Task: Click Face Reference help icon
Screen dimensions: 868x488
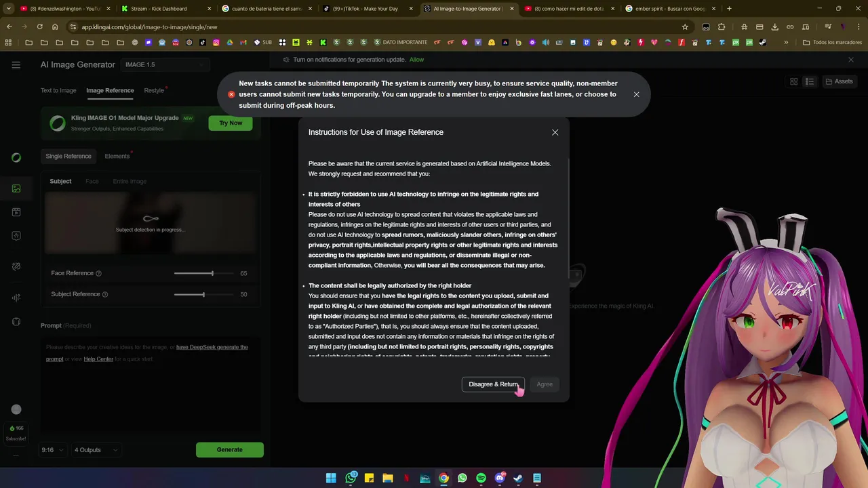Action: 98,273
